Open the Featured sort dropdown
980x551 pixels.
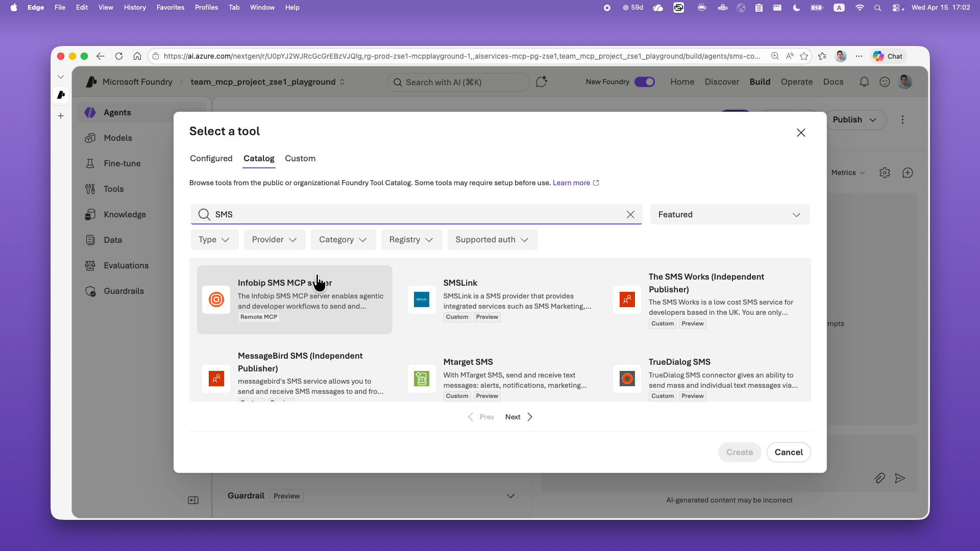pyautogui.click(x=729, y=215)
